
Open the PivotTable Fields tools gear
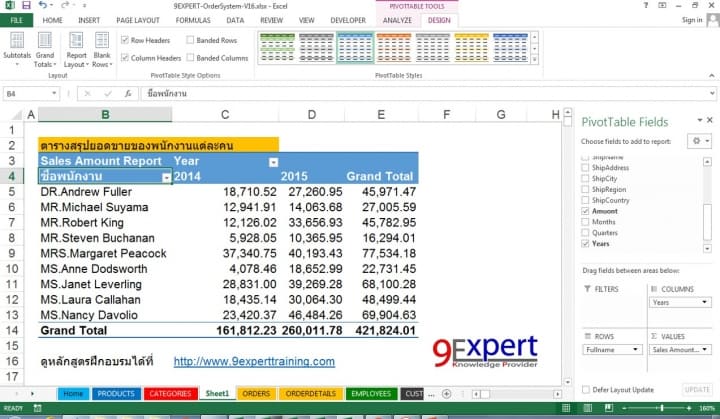pyautogui.click(x=695, y=142)
